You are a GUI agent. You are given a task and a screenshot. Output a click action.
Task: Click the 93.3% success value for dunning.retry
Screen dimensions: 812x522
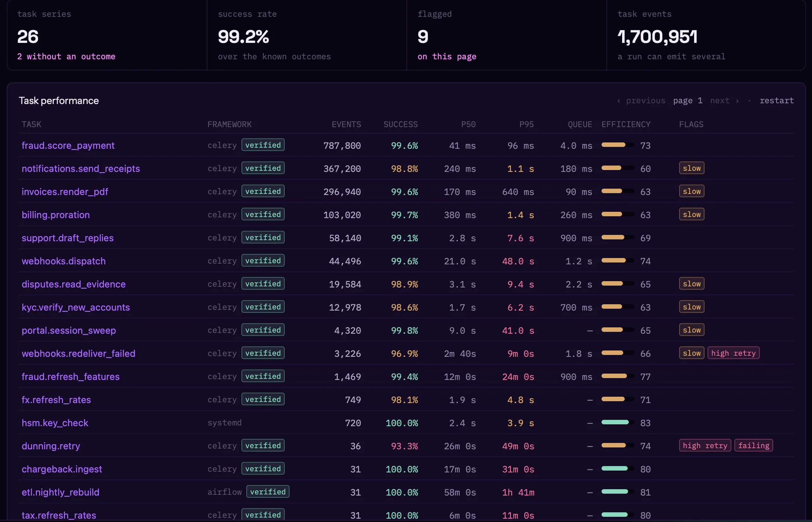tap(404, 446)
